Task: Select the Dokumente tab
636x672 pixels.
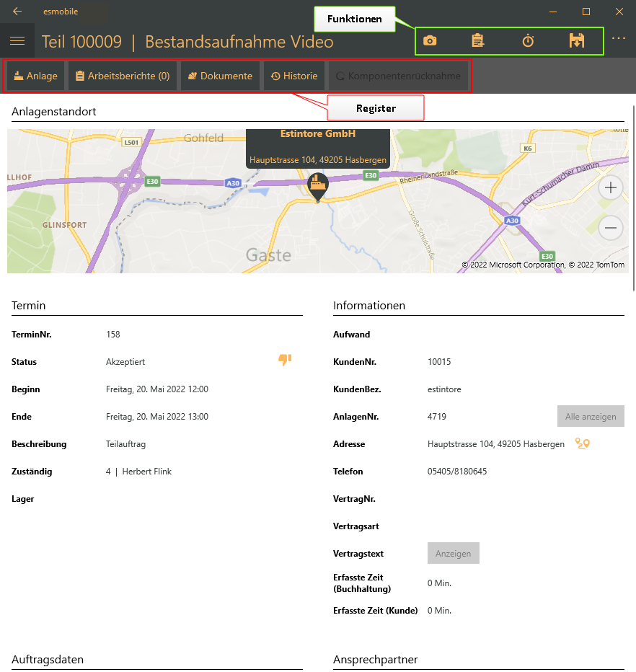Action: pyautogui.click(x=220, y=76)
